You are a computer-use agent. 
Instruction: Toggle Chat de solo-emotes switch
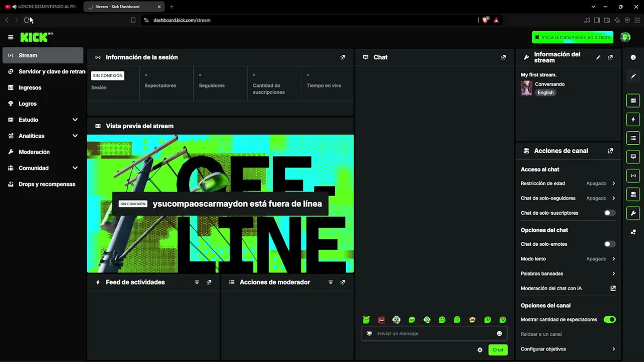pos(609,244)
